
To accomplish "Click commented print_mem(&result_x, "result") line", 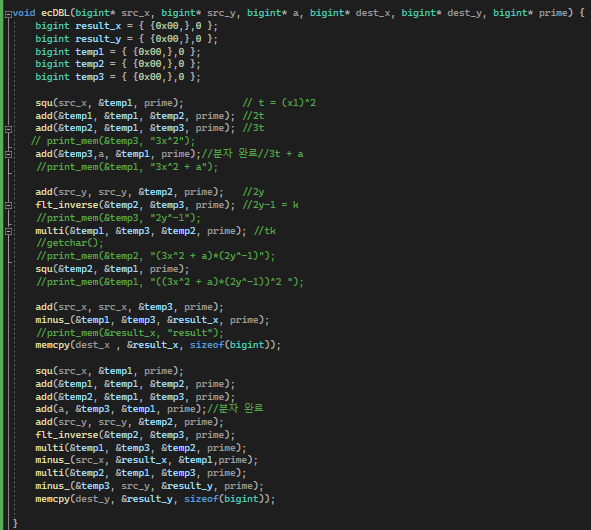I will 130,333.
